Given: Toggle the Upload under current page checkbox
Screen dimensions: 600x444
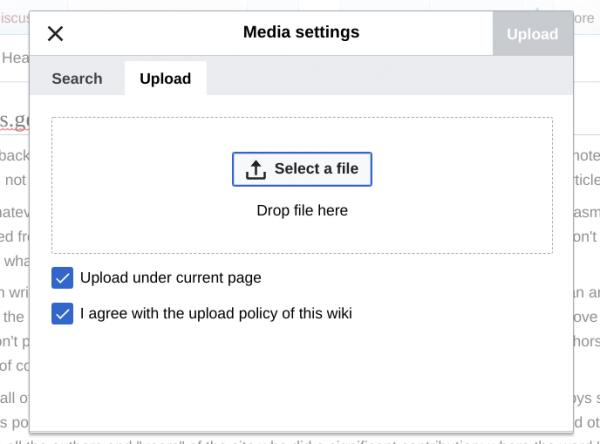Looking at the screenshot, I should [63, 278].
